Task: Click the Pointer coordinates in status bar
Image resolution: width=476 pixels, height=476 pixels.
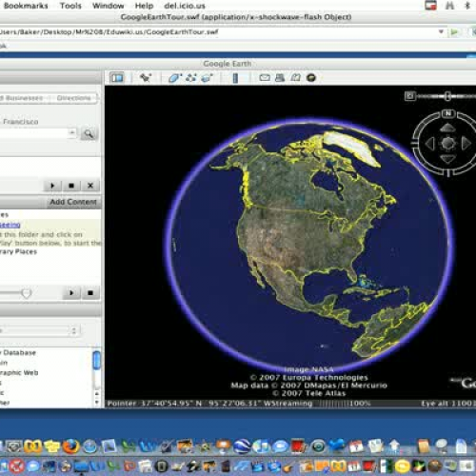Action: tap(187, 404)
